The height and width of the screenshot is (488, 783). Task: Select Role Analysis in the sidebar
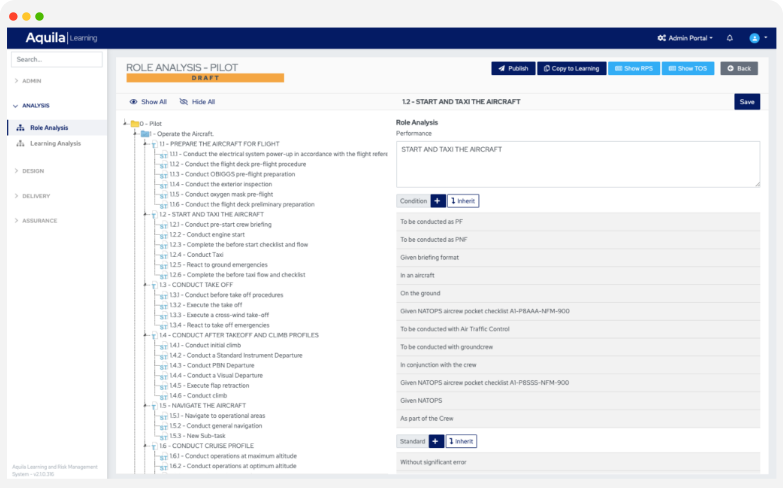pos(48,128)
